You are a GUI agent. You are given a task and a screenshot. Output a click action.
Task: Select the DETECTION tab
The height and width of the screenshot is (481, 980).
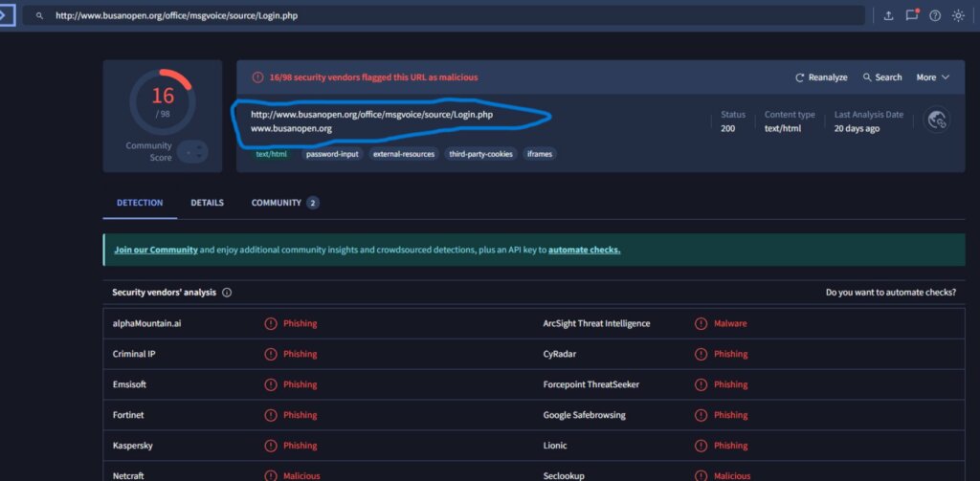pyautogui.click(x=140, y=203)
